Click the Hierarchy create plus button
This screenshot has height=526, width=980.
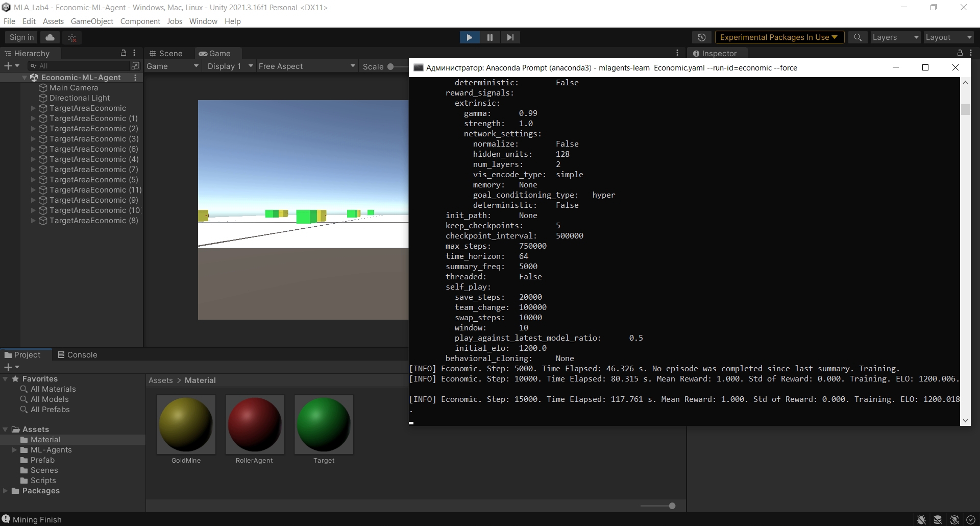pyautogui.click(x=12, y=66)
